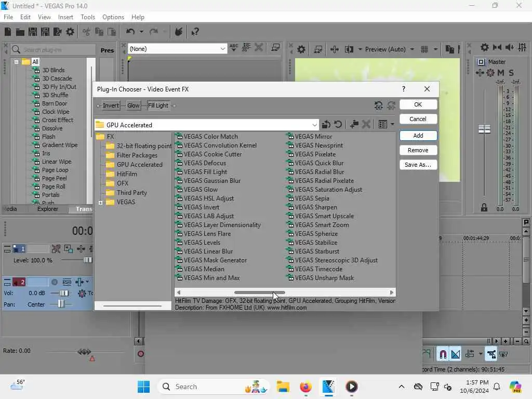Select the HitFilm folder in tree
The width and height of the screenshot is (532, 399).
point(127,174)
